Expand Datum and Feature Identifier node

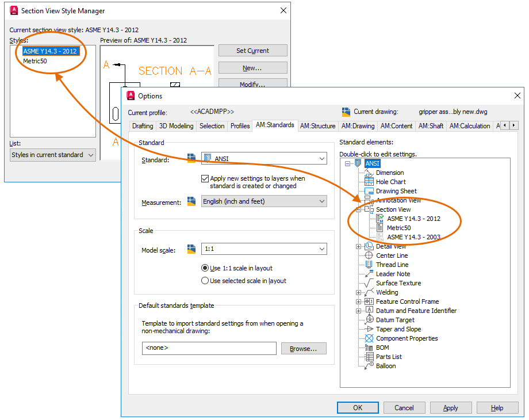point(358,311)
